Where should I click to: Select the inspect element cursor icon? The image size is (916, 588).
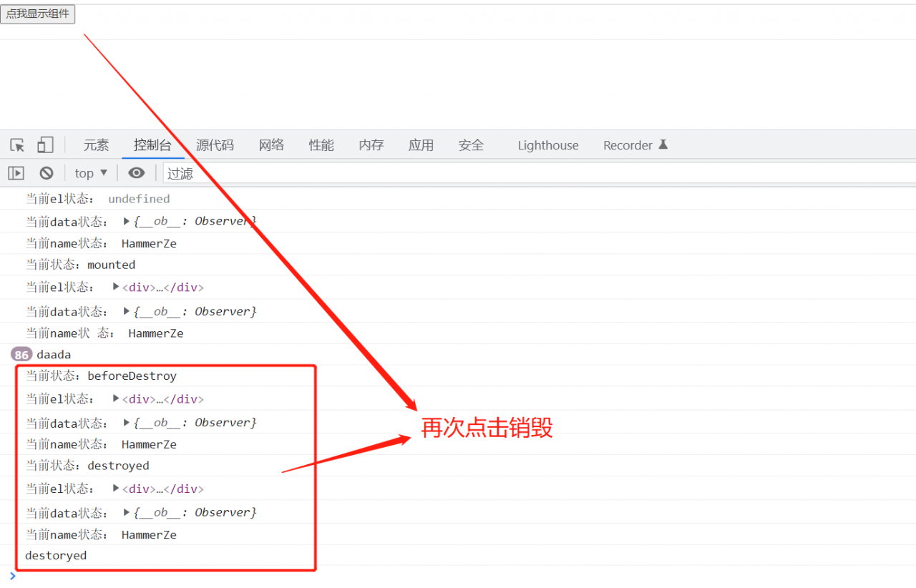[x=17, y=145]
